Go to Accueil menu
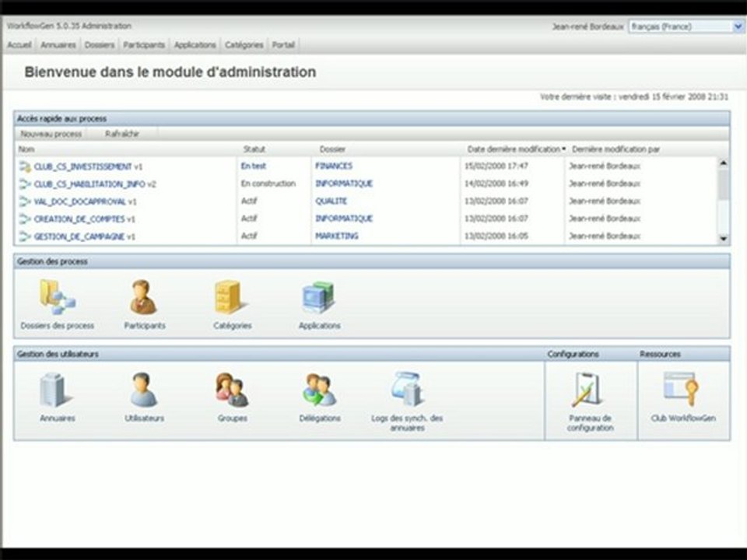The width and height of the screenshot is (747, 560). tap(19, 45)
